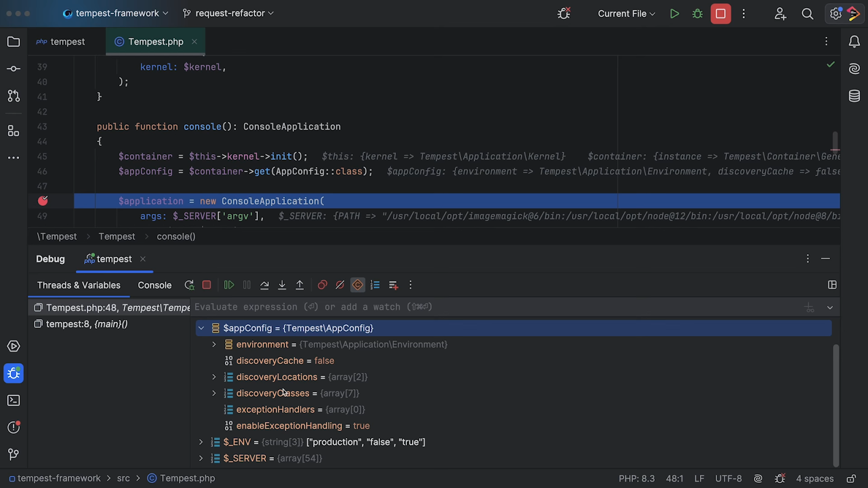Toggle the breakpoint on line 48

(x=43, y=201)
